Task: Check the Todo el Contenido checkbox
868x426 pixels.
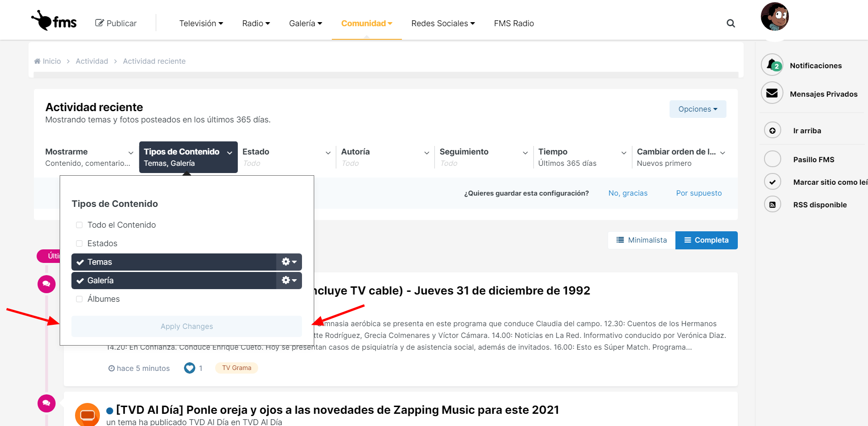Action: [80, 225]
